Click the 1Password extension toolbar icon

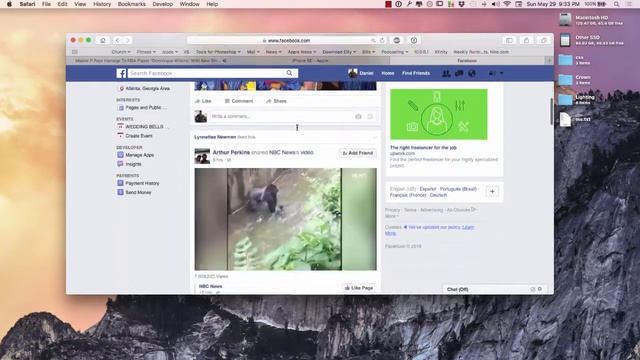[x=413, y=40]
